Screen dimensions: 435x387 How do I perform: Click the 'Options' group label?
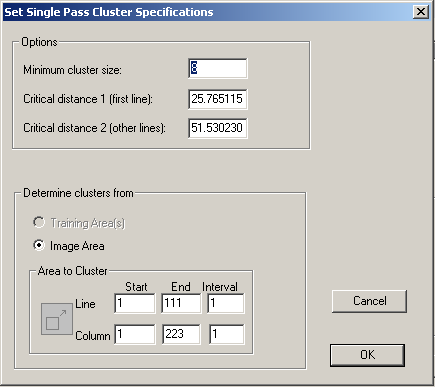[x=39, y=42]
